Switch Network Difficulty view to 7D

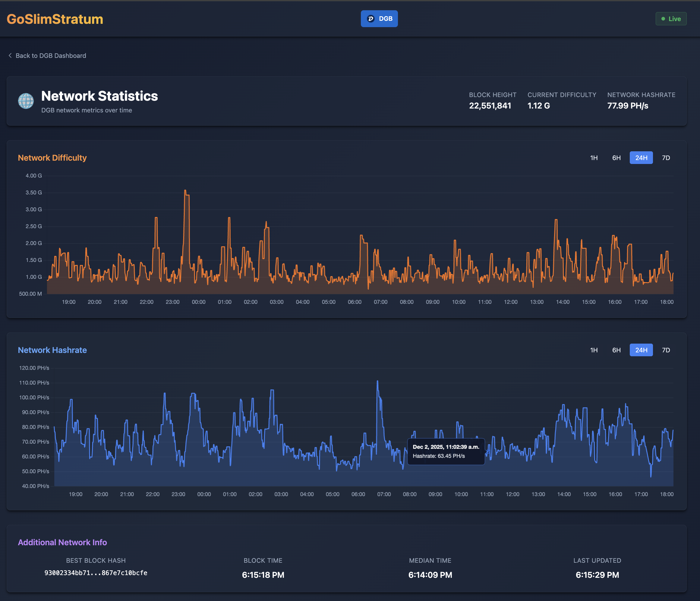(x=666, y=157)
